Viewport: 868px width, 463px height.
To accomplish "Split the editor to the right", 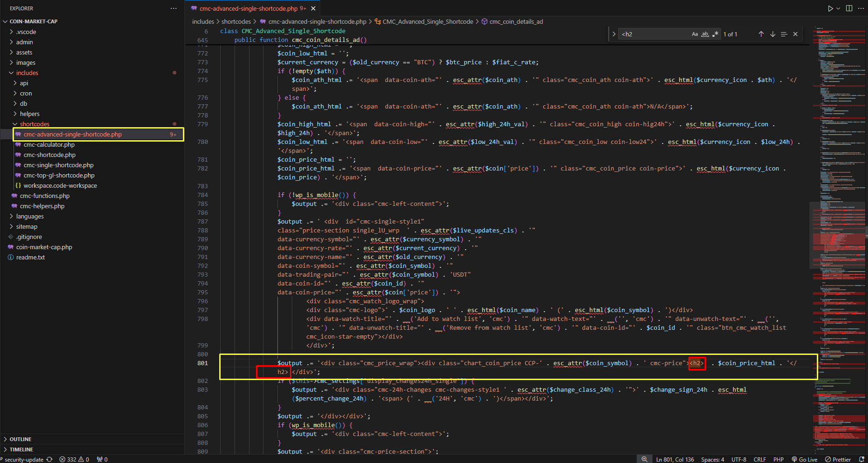I will [x=849, y=8].
